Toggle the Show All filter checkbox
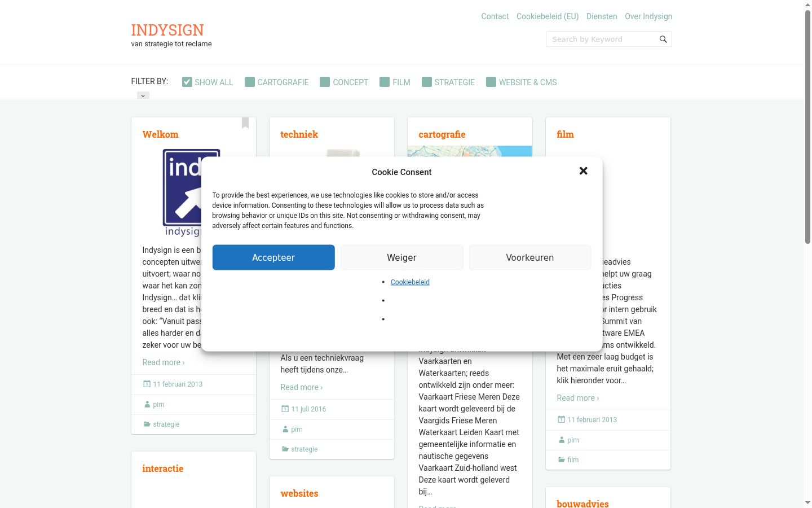 pyautogui.click(x=187, y=82)
